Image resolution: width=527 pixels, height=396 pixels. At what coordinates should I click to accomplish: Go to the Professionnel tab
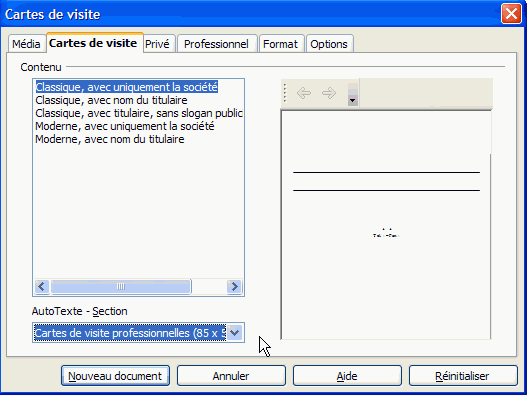[216, 44]
